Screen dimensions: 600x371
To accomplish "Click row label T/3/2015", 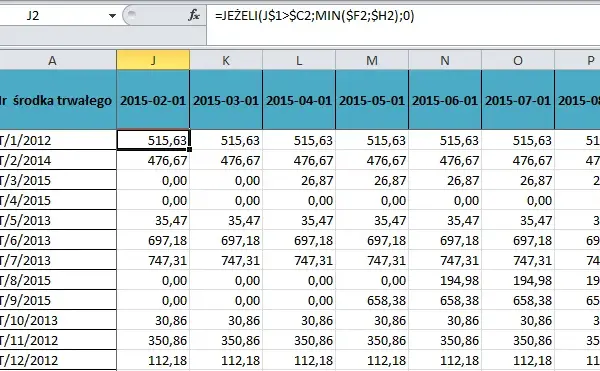I will click(x=58, y=180).
